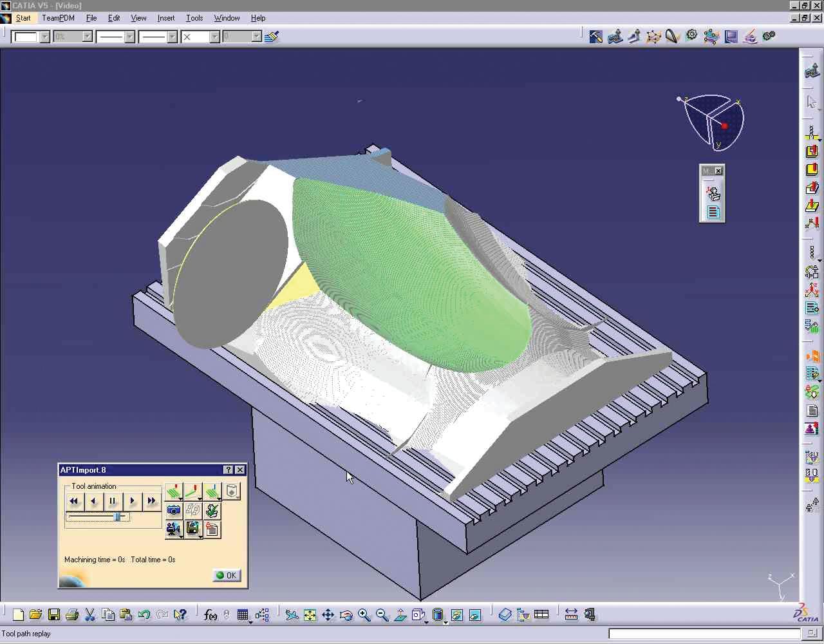Screen dimensions: 824x644
Task: Click the single gear icon in top toolbar
Action: (x=692, y=36)
